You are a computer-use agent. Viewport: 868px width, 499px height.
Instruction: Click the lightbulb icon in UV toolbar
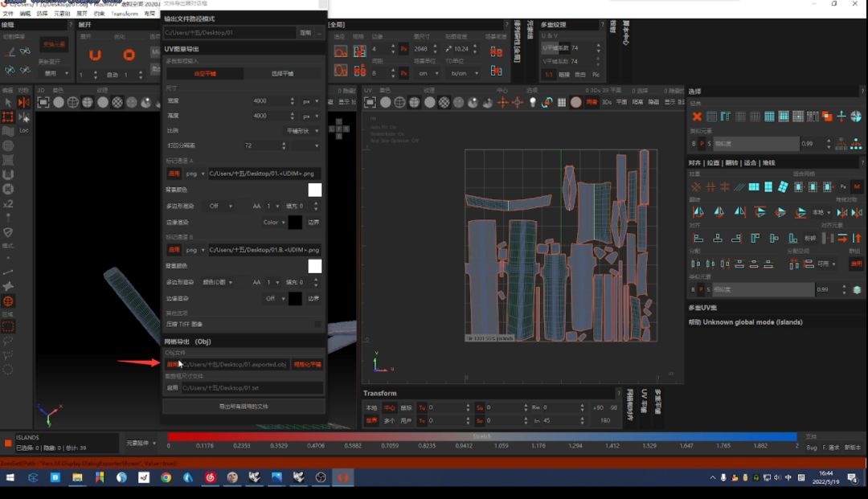click(533, 102)
